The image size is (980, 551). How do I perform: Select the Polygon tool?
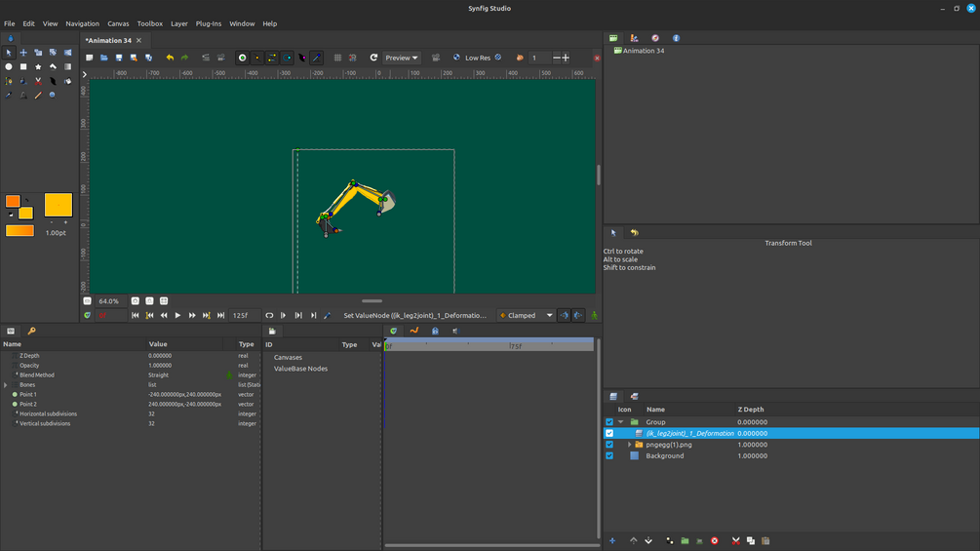(x=53, y=67)
